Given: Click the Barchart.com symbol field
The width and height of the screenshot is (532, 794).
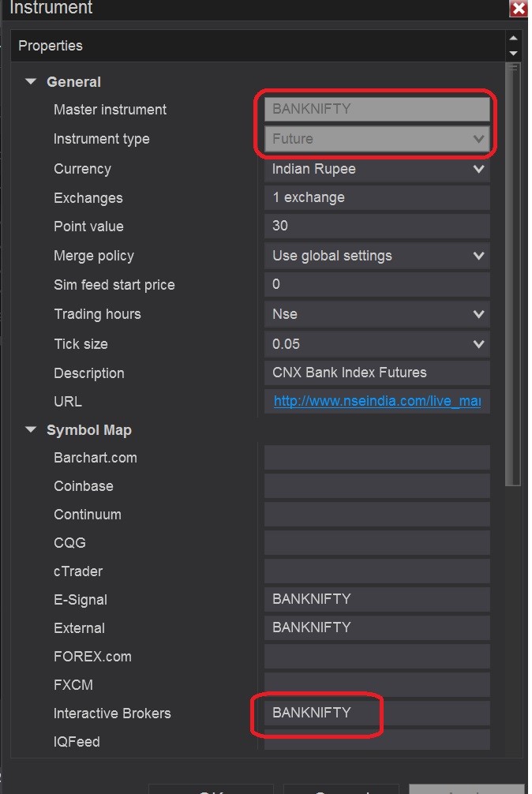Looking at the screenshot, I should point(377,458).
